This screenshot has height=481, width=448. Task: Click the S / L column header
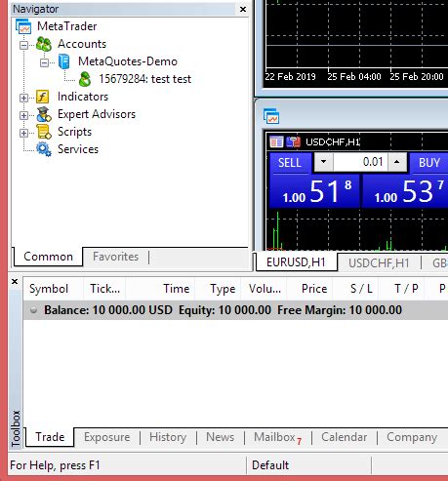[355, 289]
